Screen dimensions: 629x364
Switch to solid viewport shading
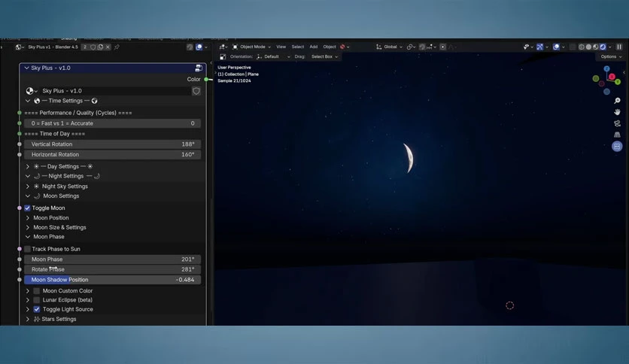click(x=588, y=47)
